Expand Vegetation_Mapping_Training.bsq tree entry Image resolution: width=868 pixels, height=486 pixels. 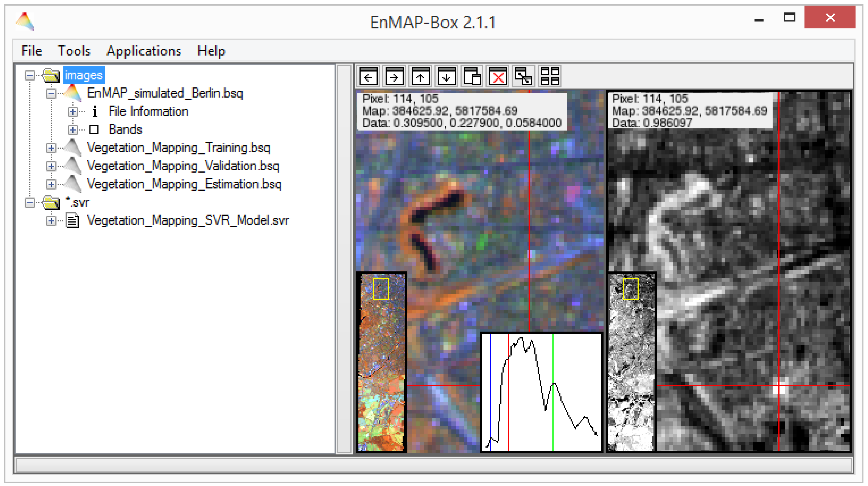[x=51, y=148]
